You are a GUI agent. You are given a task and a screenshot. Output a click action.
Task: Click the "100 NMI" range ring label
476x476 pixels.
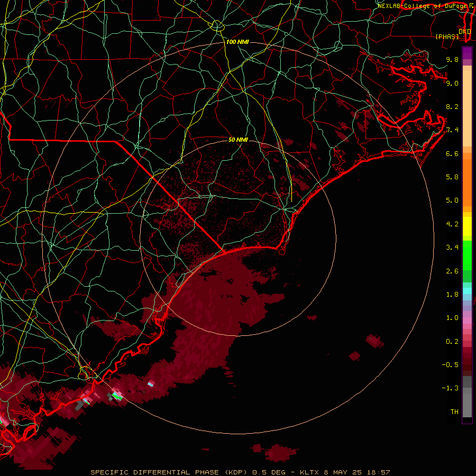point(237,42)
